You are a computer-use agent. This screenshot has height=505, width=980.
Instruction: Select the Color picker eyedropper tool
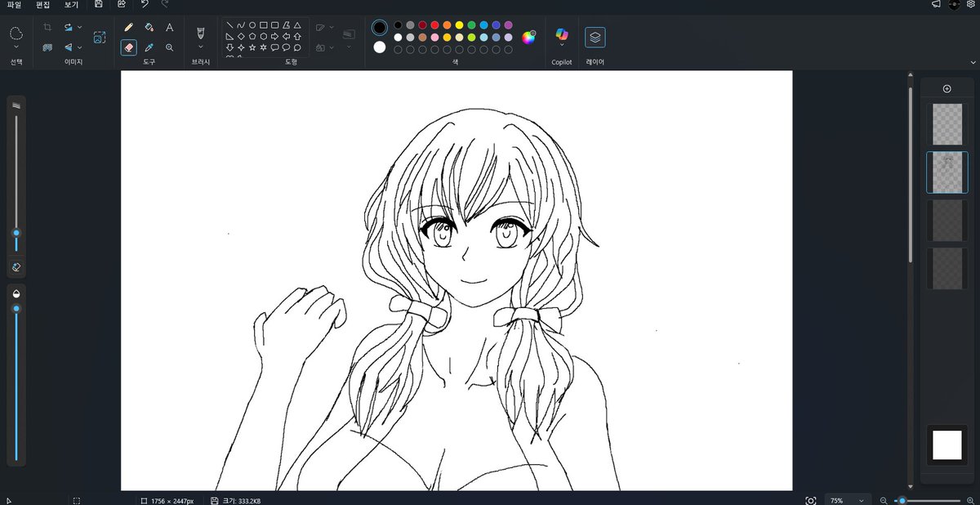tap(149, 47)
